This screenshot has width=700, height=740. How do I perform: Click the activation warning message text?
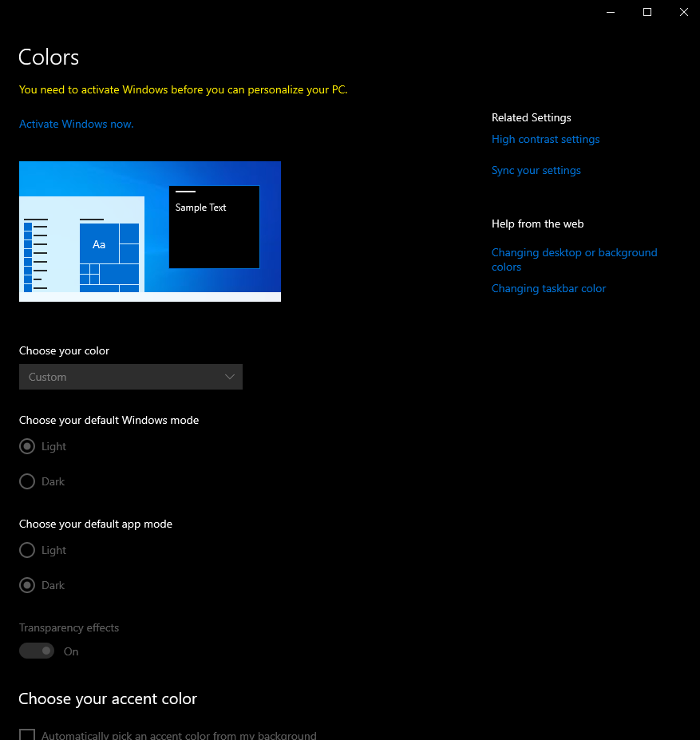tap(183, 89)
